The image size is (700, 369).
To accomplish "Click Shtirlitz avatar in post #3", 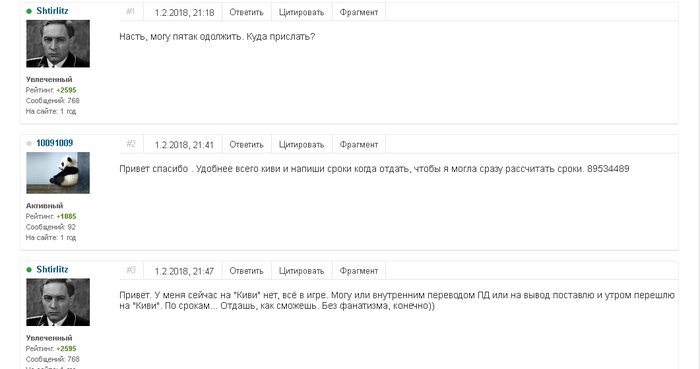I will point(58,302).
